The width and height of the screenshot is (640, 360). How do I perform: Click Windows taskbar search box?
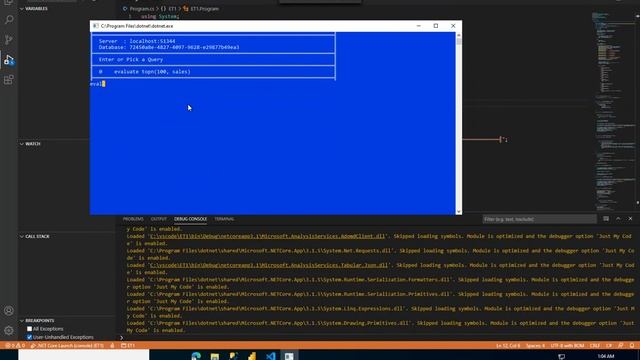84,355
